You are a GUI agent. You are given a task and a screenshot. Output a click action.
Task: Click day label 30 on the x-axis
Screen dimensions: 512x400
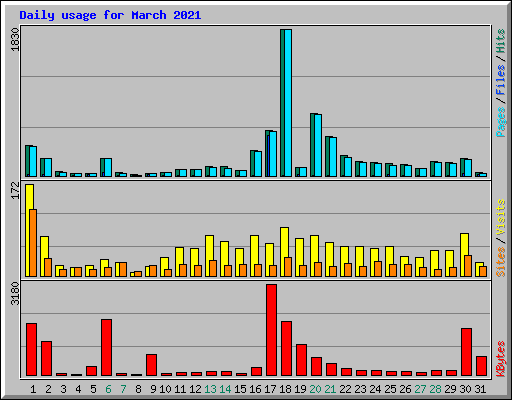465,389
